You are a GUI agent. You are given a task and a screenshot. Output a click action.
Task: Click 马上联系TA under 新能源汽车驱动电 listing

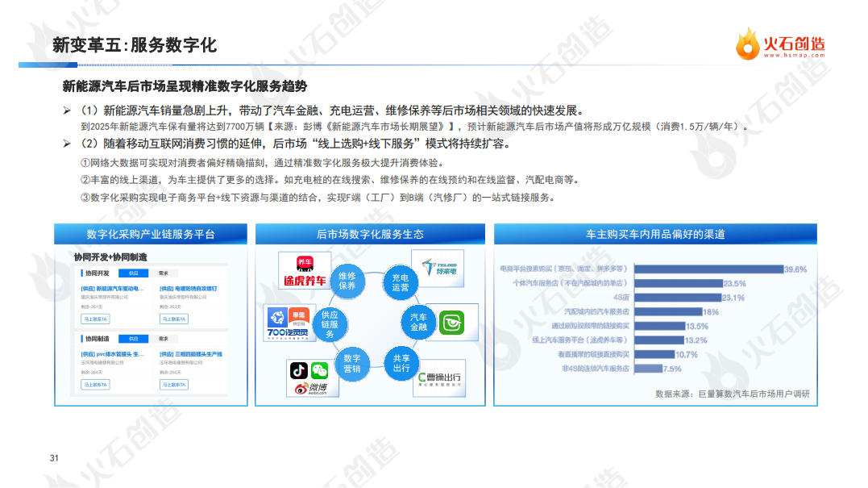(x=95, y=319)
